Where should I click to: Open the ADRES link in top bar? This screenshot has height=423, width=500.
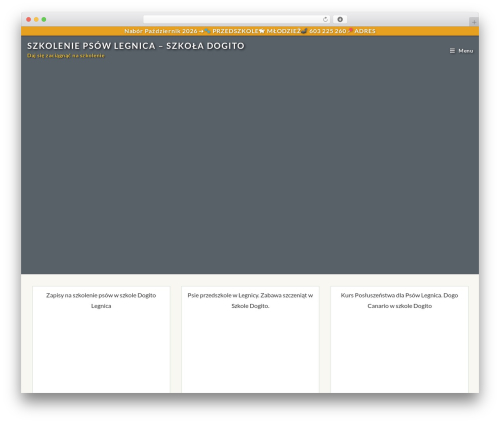point(365,31)
